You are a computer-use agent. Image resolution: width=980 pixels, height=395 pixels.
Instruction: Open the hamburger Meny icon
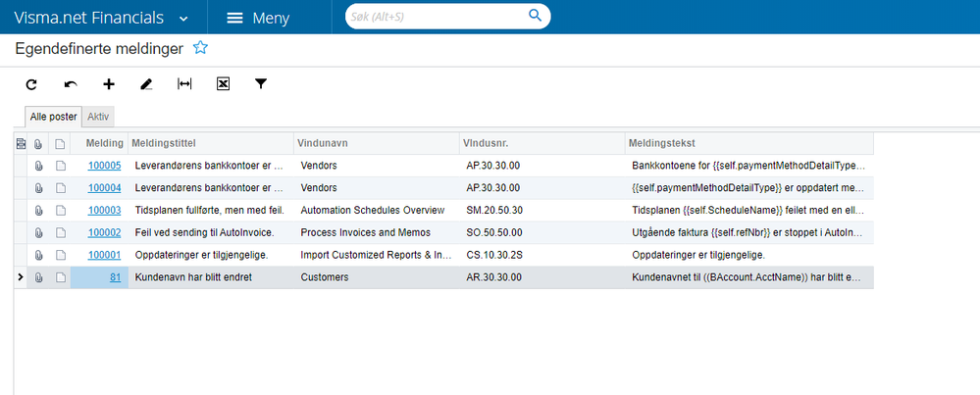click(x=234, y=18)
